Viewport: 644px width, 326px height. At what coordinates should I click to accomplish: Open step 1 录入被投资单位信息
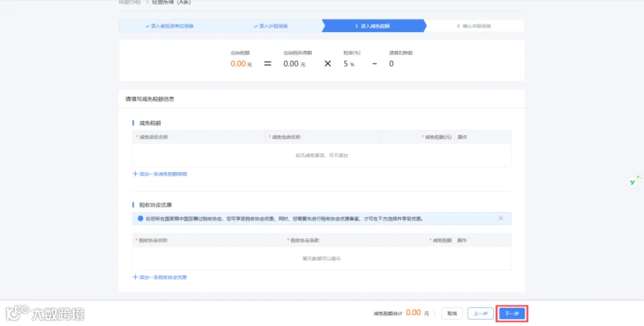click(169, 26)
